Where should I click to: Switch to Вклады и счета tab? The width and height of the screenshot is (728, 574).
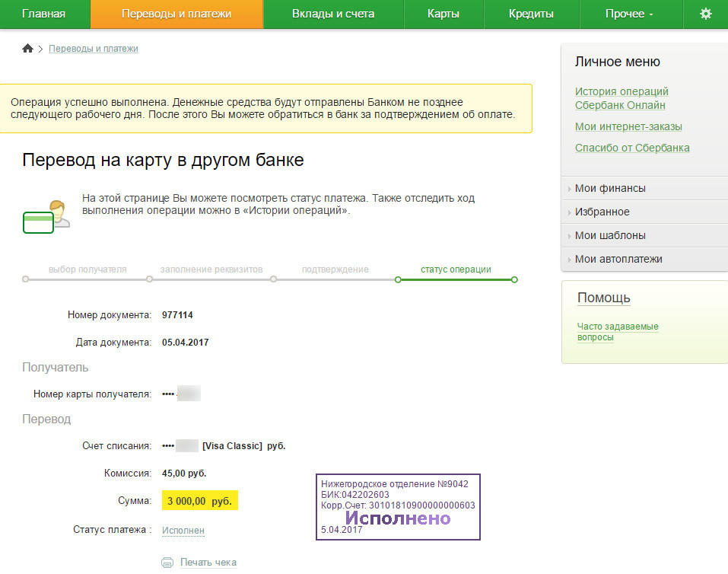pos(333,14)
